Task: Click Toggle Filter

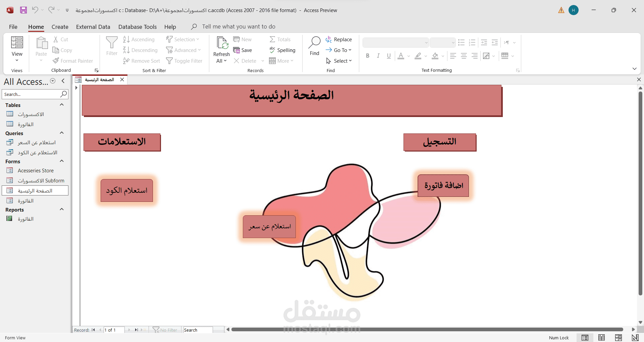Action: click(184, 61)
